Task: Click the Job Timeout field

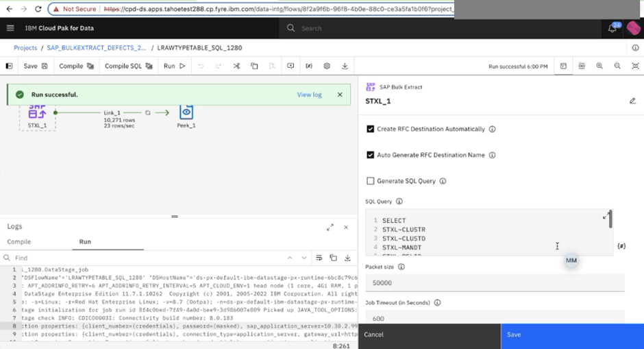Action: pyautogui.click(x=495, y=317)
